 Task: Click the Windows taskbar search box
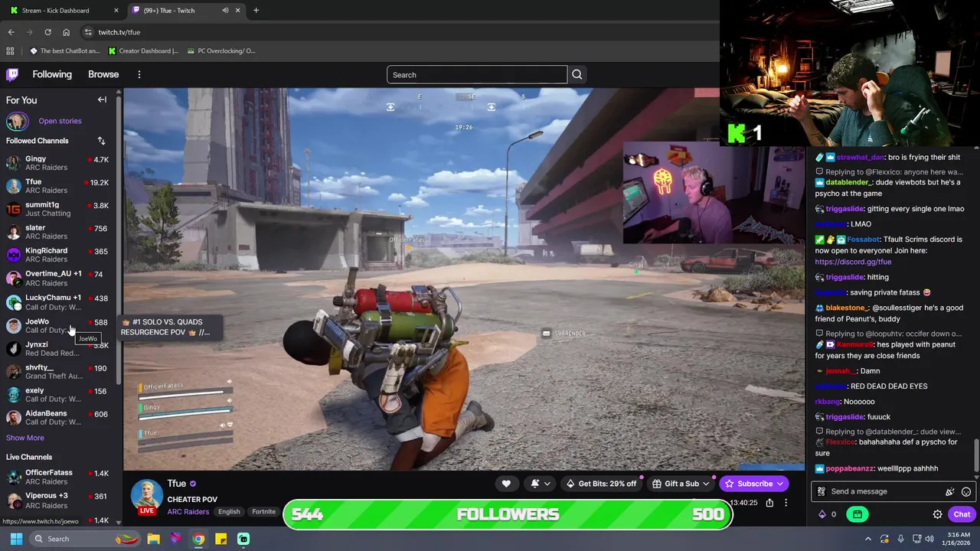[x=84, y=539]
